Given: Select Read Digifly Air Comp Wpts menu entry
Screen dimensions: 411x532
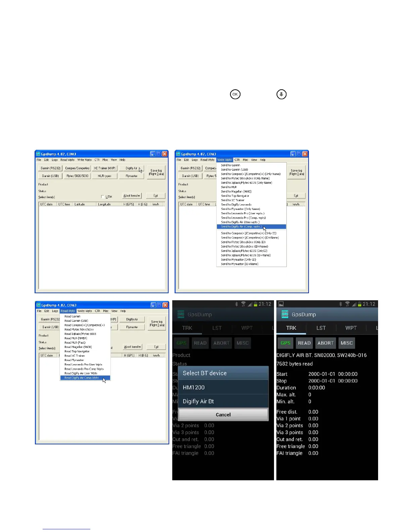Looking at the screenshot, I should pyautogui.click(x=85, y=378).
